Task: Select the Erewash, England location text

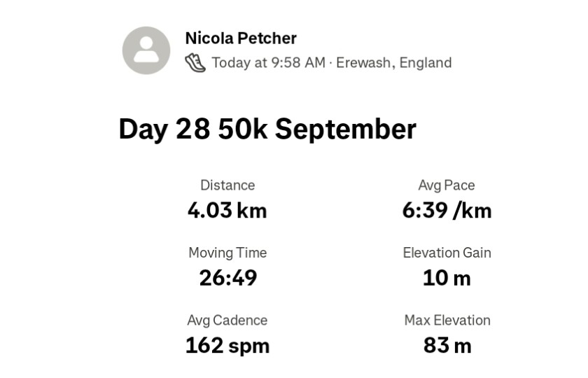Action: pos(394,63)
